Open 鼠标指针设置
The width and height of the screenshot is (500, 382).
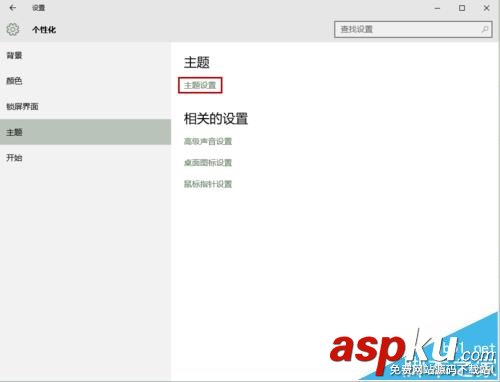[x=208, y=184]
